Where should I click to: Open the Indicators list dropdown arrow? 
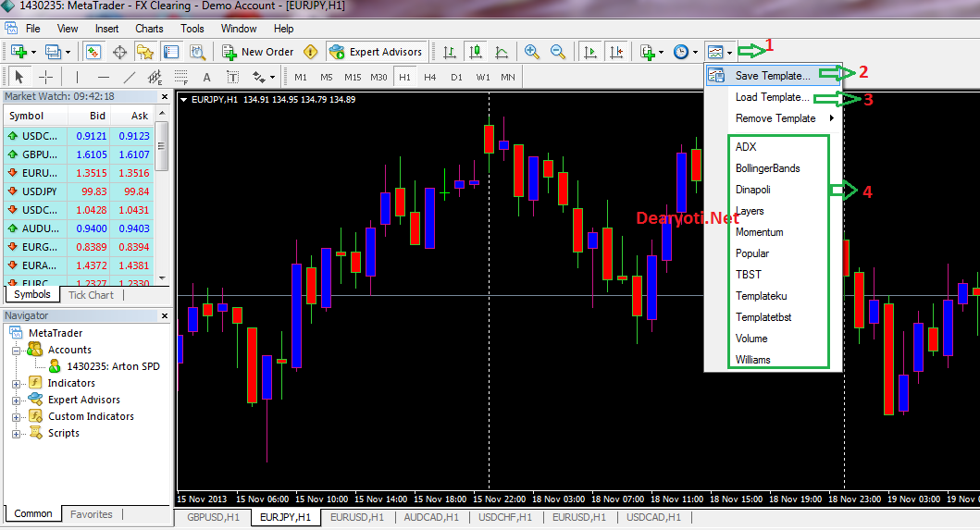(662, 53)
